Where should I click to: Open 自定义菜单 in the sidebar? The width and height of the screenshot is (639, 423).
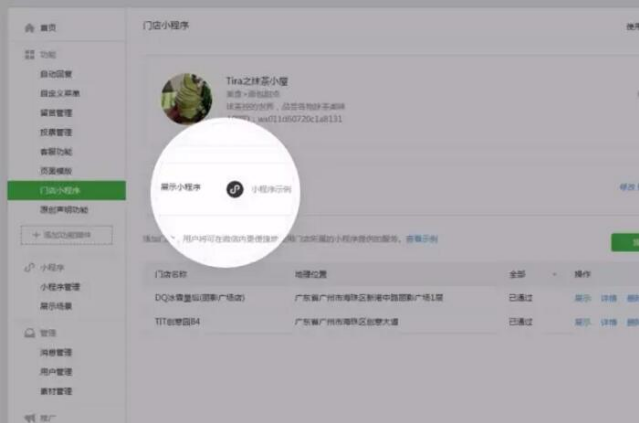(60, 93)
